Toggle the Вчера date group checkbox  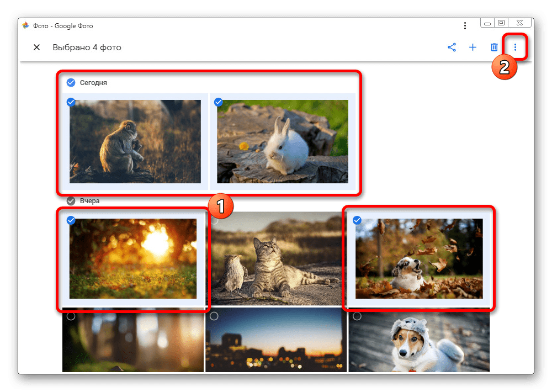pyautogui.click(x=71, y=201)
